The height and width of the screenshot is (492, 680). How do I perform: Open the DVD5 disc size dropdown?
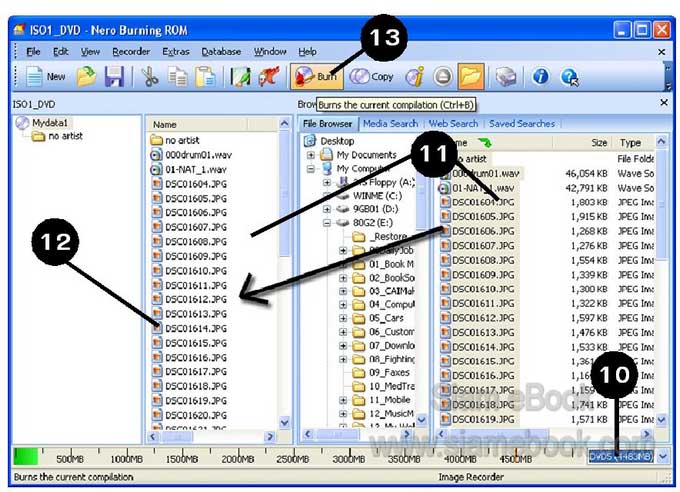[x=662, y=456]
